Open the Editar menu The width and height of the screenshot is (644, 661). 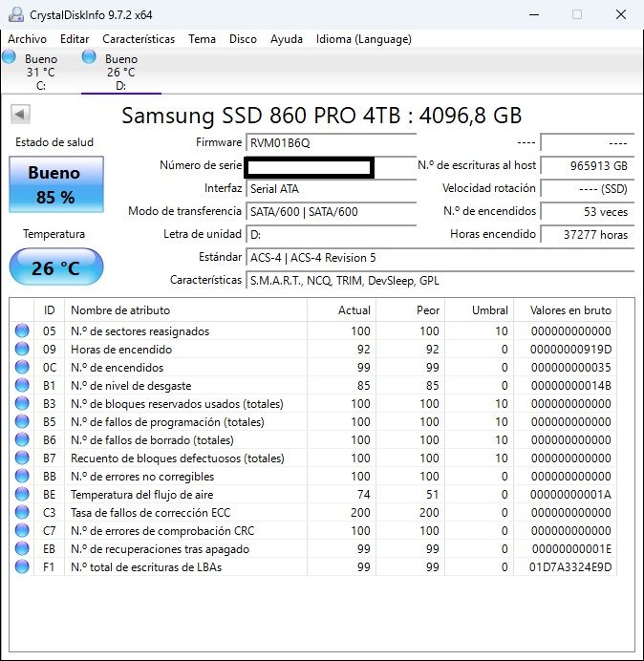[x=75, y=39]
